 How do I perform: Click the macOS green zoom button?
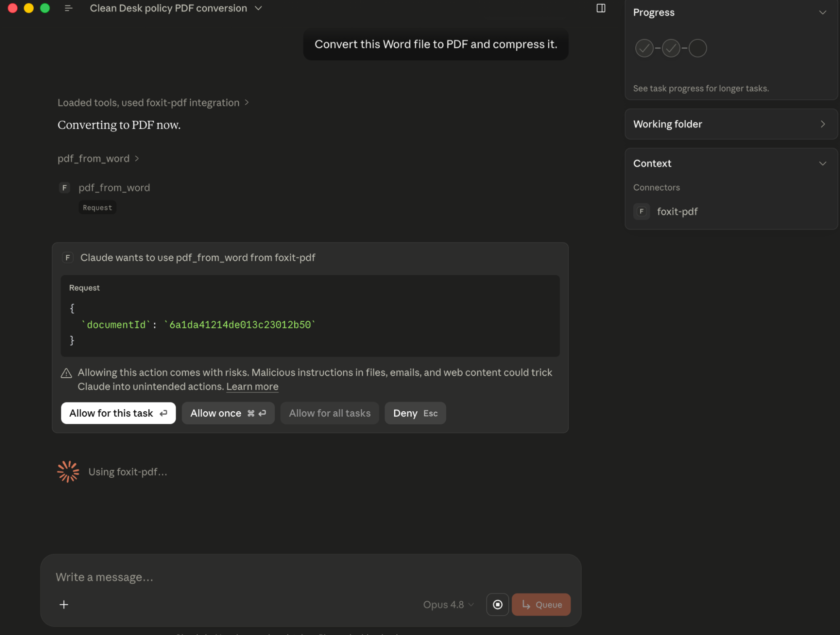[45, 8]
